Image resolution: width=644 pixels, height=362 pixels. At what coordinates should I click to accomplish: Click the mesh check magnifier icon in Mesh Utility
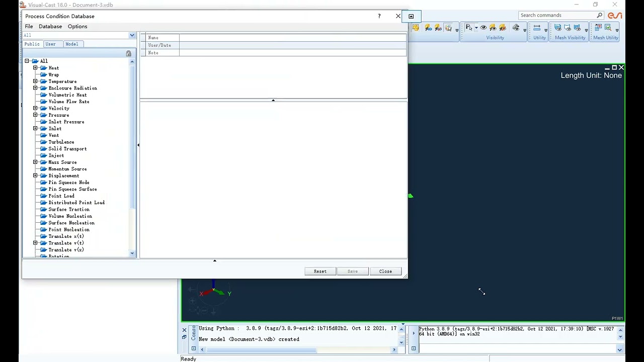[608, 28]
